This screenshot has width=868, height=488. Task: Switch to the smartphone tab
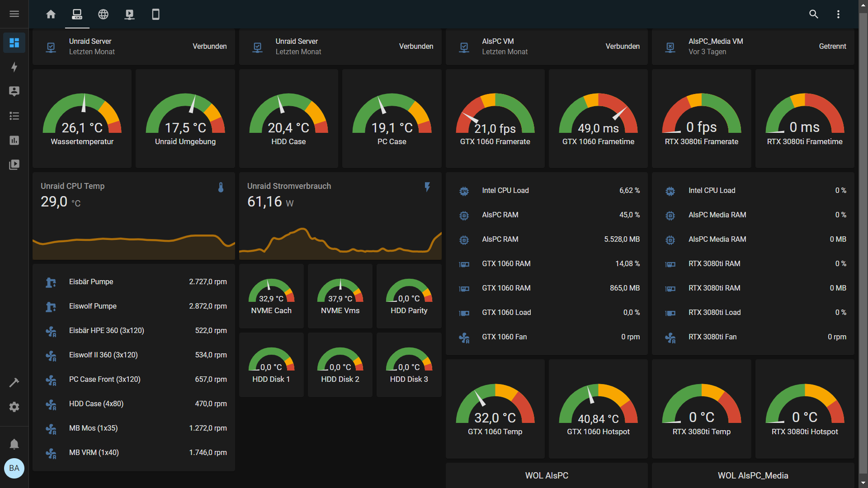156,14
